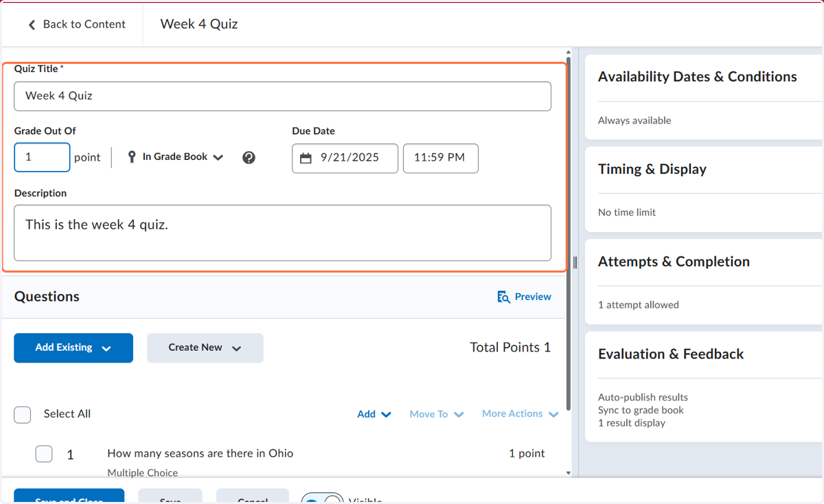Click the Preview magnifier icon

point(503,297)
